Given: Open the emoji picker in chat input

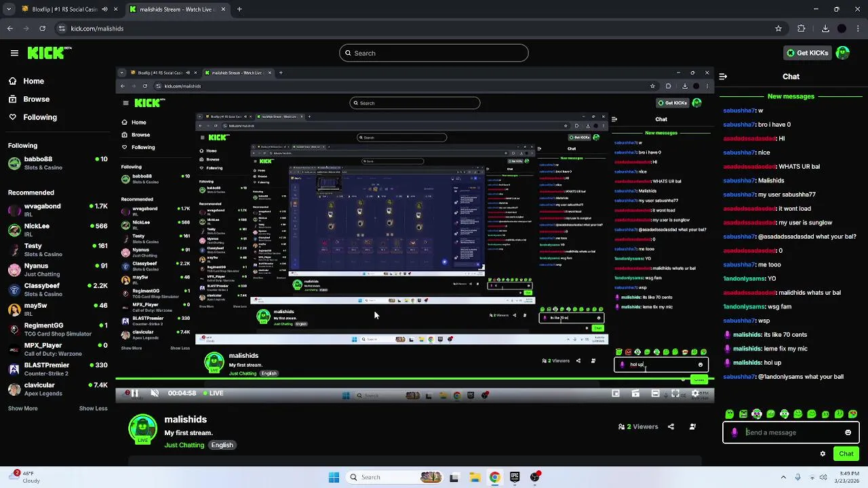Looking at the screenshot, I should click(848, 432).
